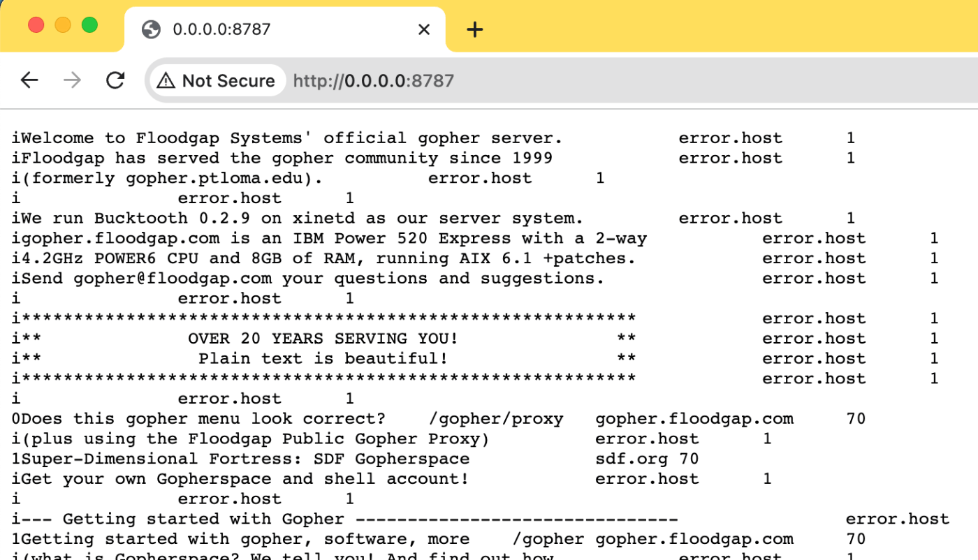Close the window with the red button
This screenshot has height=560, width=978.
(36, 26)
